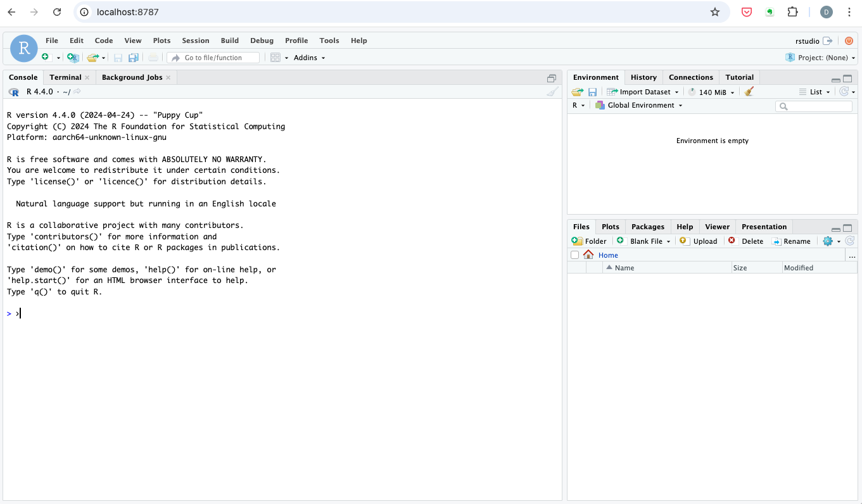Reload the browser page
862x504 pixels.
(x=57, y=12)
